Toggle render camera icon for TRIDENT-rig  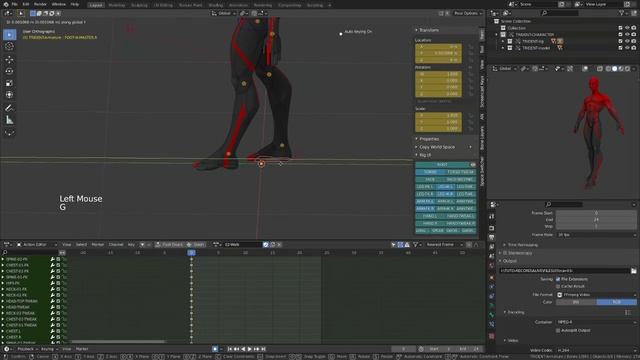(634, 41)
